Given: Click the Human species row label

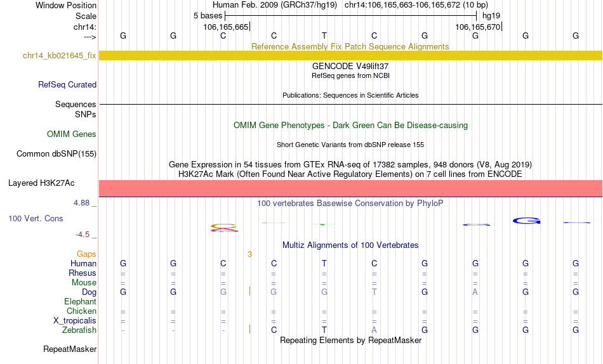Looking at the screenshot, I should (x=83, y=263).
